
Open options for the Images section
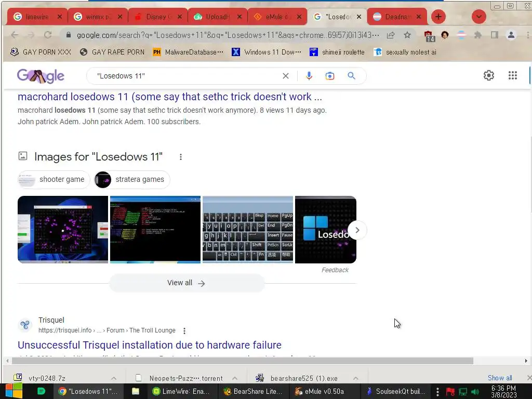point(181,157)
